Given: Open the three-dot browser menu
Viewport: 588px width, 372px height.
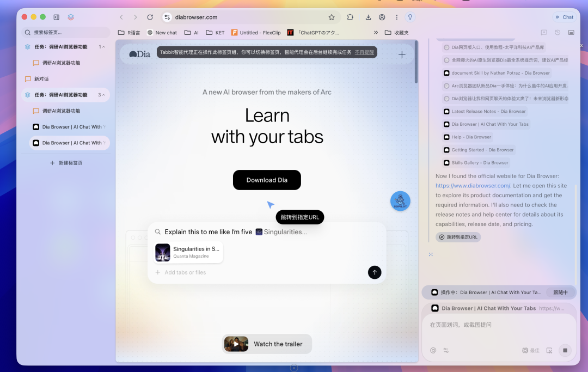Looking at the screenshot, I should [x=396, y=17].
